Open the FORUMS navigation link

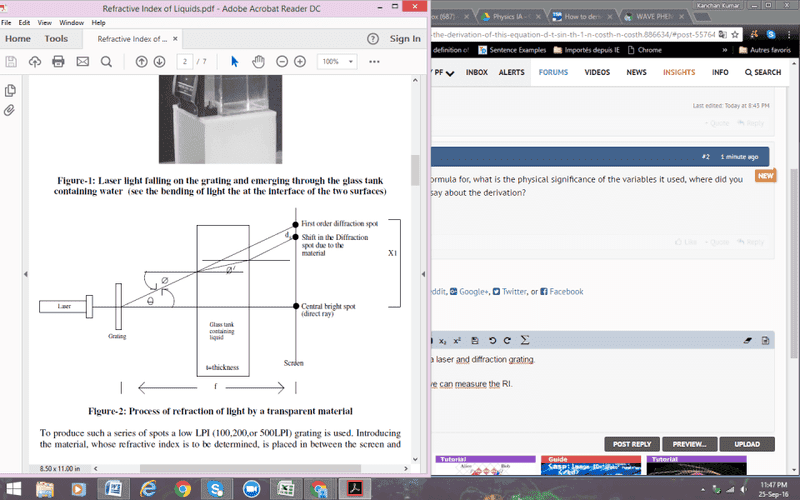(x=553, y=72)
